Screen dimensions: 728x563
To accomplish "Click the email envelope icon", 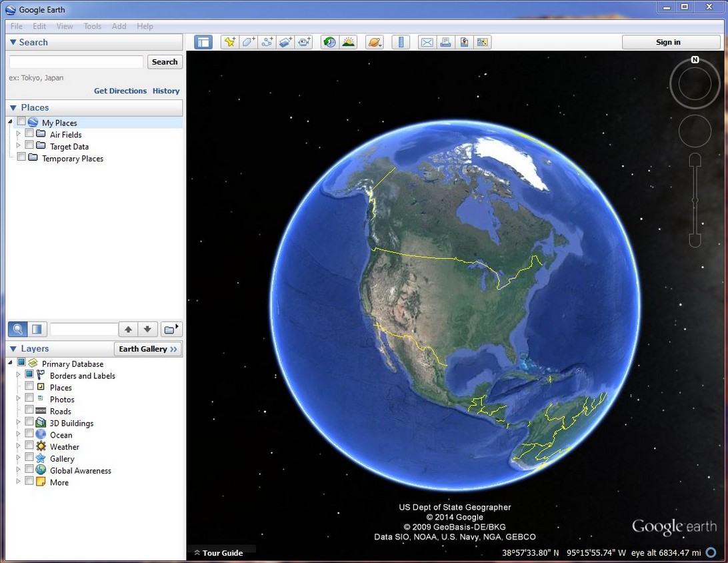I will [427, 42].
